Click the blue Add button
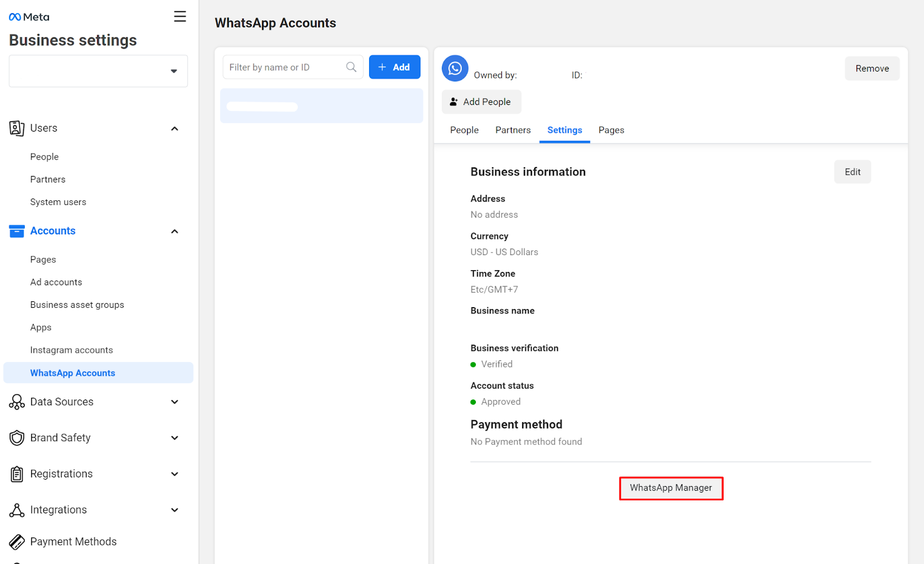This screenshot has height=564, width=924. coord(394,67)
